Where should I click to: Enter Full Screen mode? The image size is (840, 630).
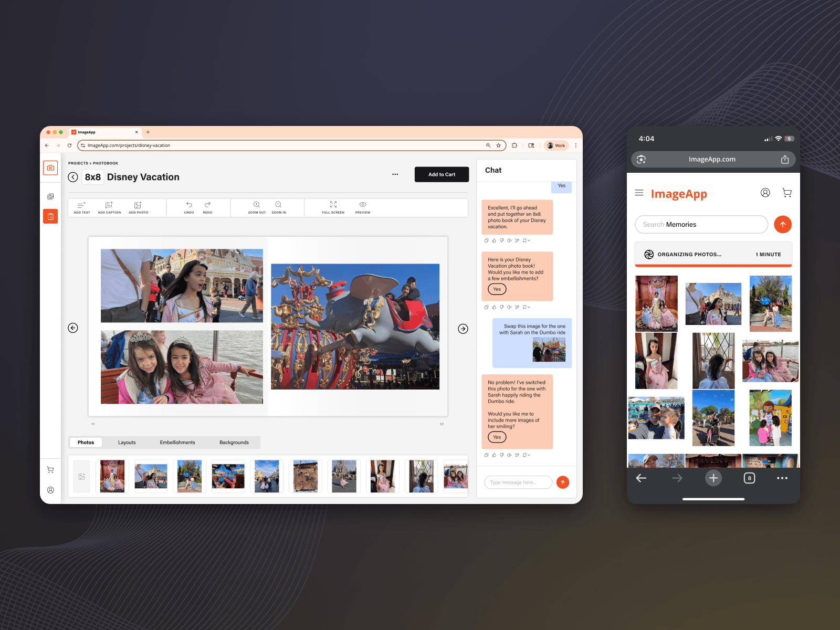(333, 205)
